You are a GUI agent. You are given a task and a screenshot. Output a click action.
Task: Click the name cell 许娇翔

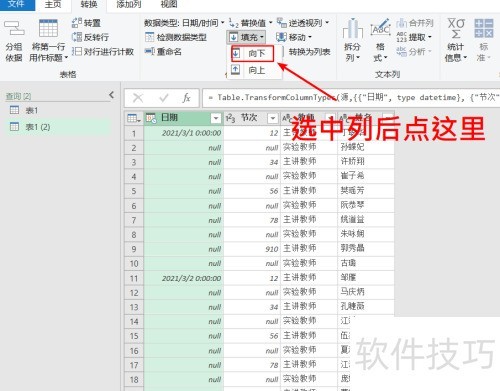coord(366,162)
